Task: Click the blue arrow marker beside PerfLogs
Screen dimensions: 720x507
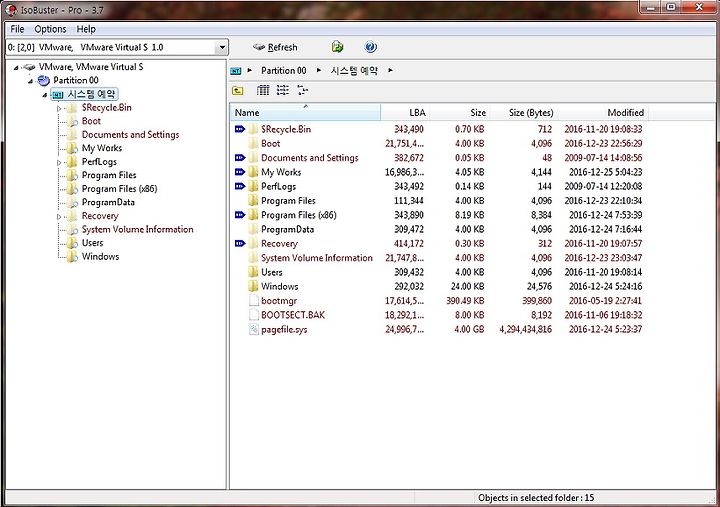Action: [240, 186]
